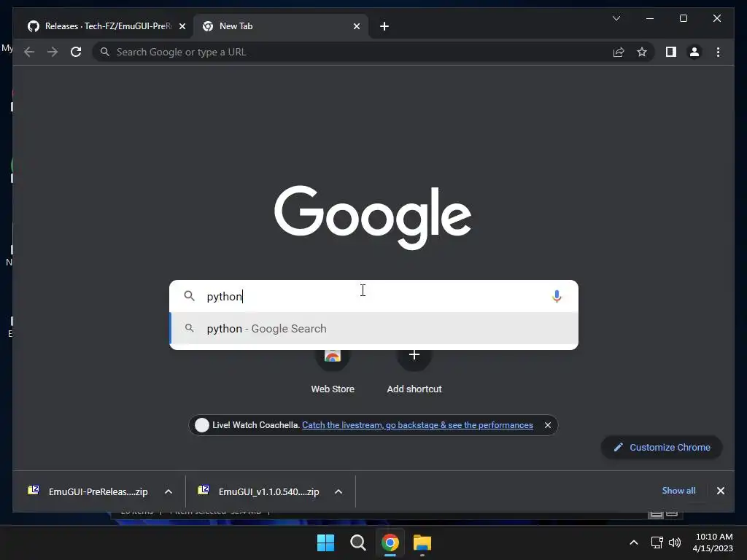Click the Add shortcut plus tile
Screen dimensions: 747x560
[x=414, y=370]
